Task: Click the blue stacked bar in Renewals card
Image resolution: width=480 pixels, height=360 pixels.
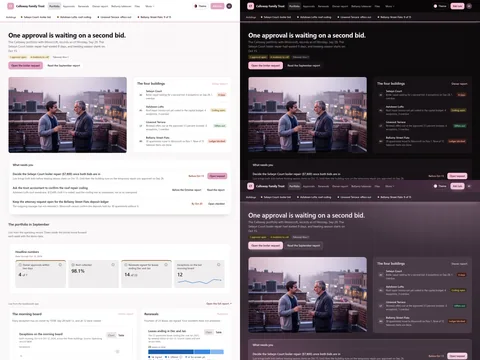Action: tap(186, 352)
